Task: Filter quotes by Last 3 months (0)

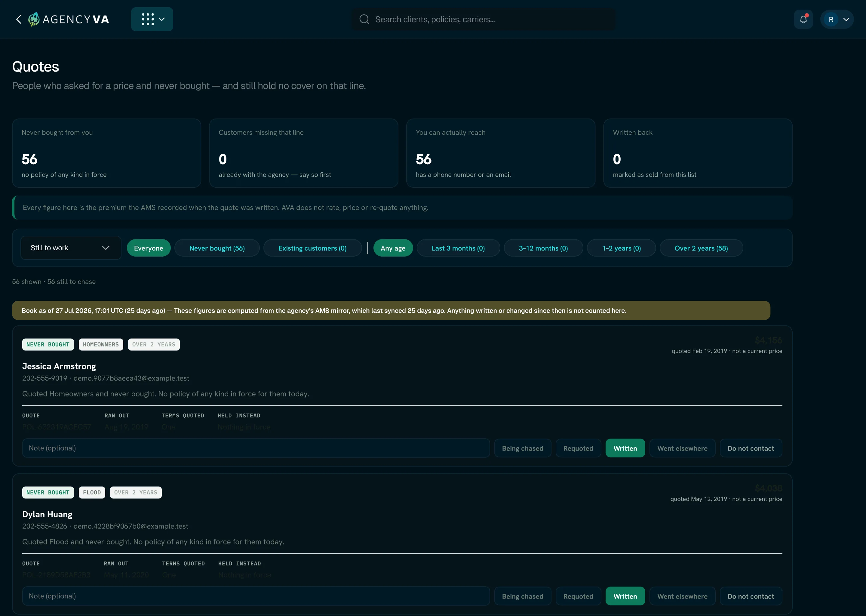Action: 458,248
